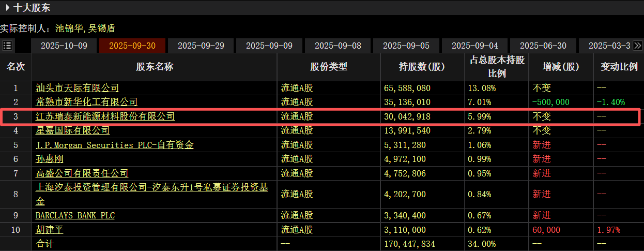Show more dates with the double-arrow button
Screen dimensions: 644x251
pyautogui.click(x=638, y=46)
